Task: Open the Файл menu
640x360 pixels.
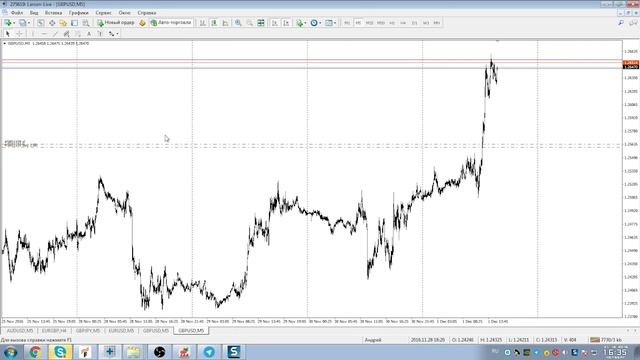Action: [x=17, y=13]
